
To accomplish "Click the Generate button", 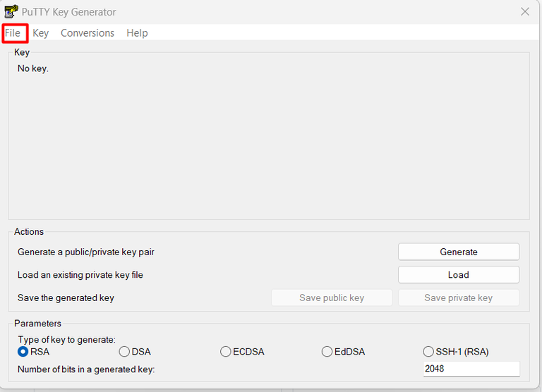I will pos(458,252).
